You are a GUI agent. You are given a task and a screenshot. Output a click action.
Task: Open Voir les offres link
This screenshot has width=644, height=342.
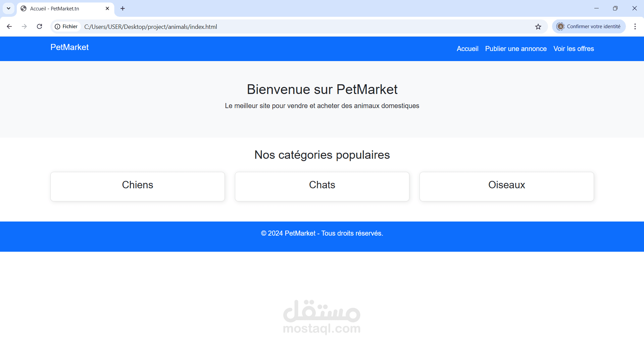click(574, 49)
